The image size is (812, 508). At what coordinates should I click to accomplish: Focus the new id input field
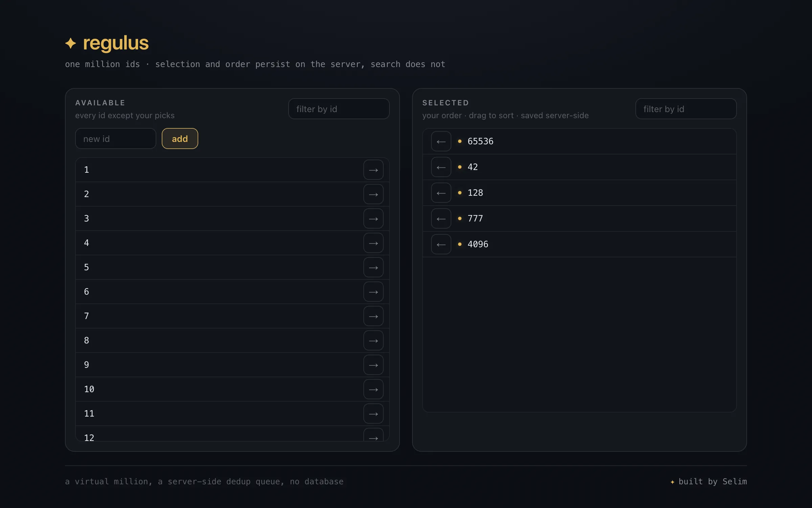coord(115,139)
